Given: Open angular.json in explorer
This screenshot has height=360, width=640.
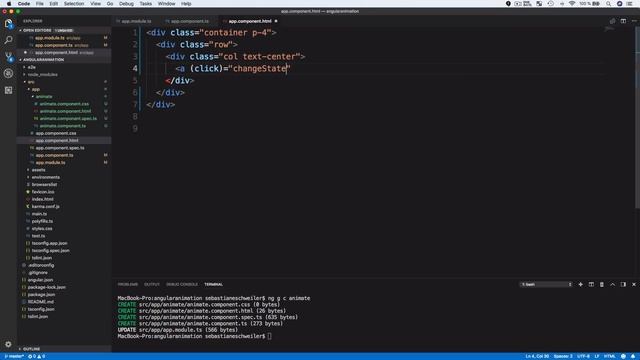Looking at the screenshot, I should pyautogui.click(x=40, y=280).
